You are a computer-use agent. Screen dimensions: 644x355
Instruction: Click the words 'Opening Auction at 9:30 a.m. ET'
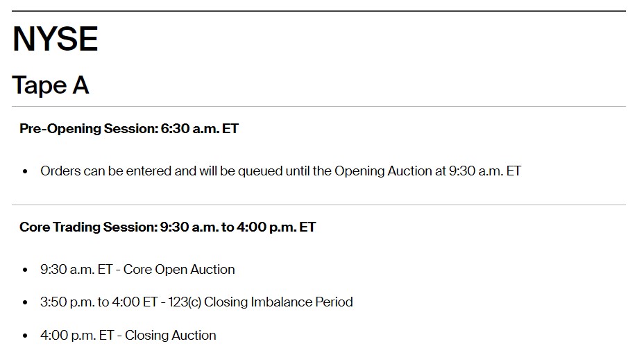click(x=427, y=171)
